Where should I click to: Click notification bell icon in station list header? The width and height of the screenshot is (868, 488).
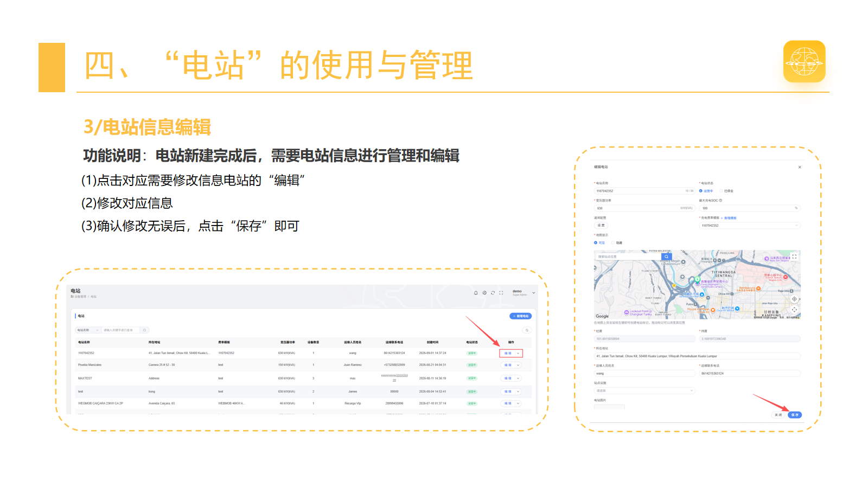tap(476, 293)
